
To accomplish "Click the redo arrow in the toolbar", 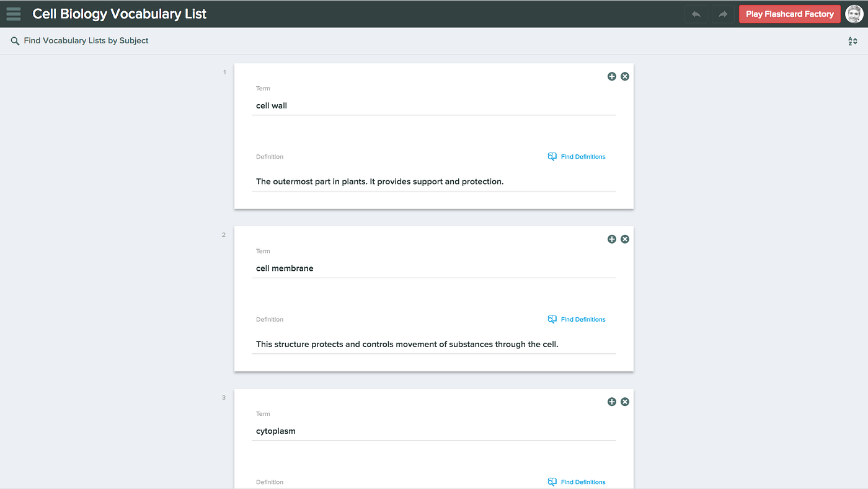I will pos(722,13).
